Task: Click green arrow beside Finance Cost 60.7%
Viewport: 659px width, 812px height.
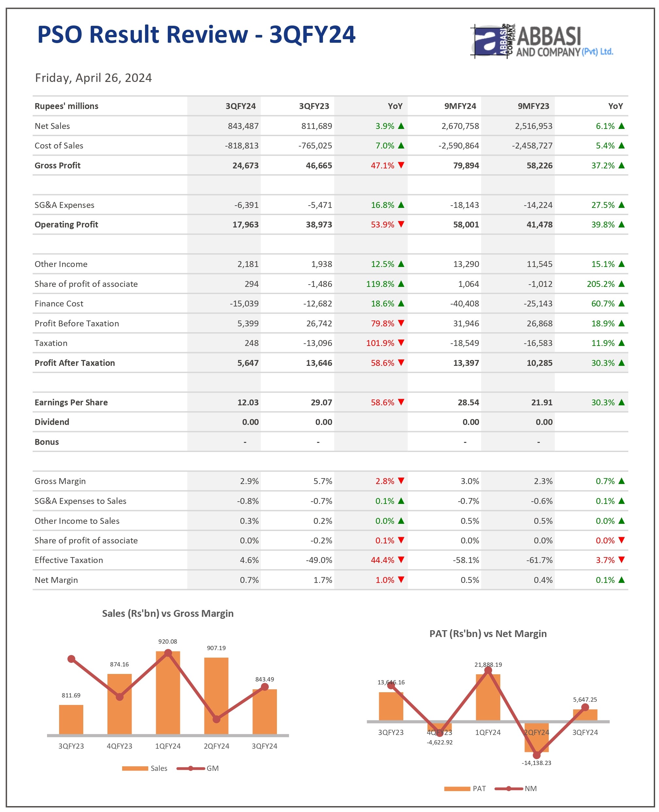Action: click(x=621, y=303)
